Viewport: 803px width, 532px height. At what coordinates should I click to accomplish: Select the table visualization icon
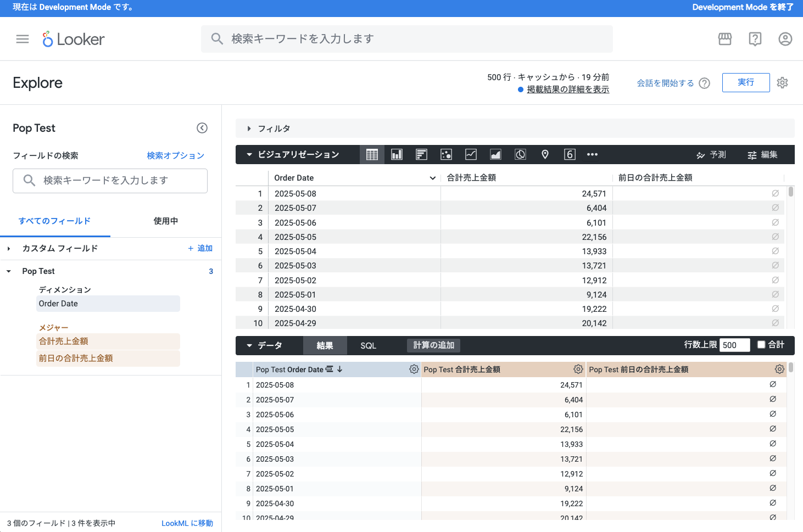372,155
